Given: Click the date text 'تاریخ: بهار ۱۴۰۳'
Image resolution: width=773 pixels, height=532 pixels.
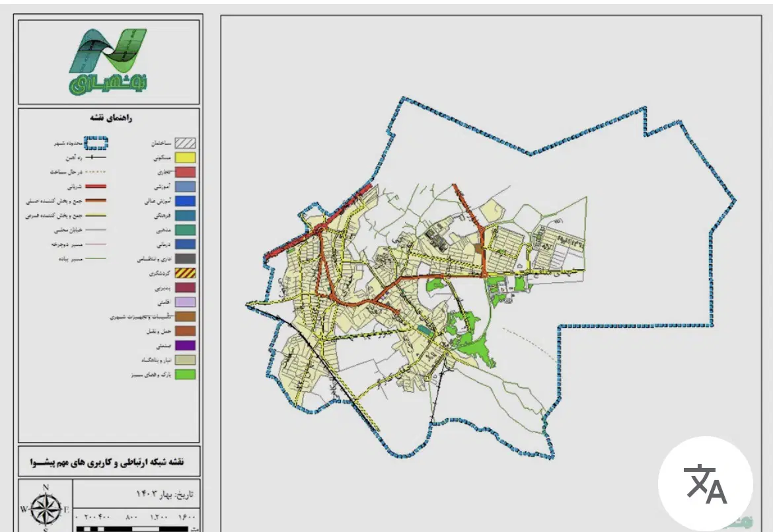Looking at the screenshot, I should point(165,494).
